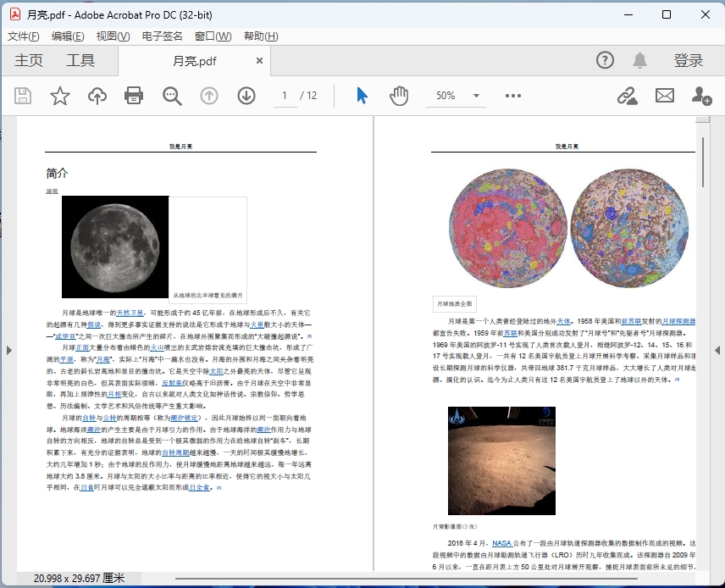Activate the Selection arrow tool
Screen dimensions: 725x588
pos(360,95)
